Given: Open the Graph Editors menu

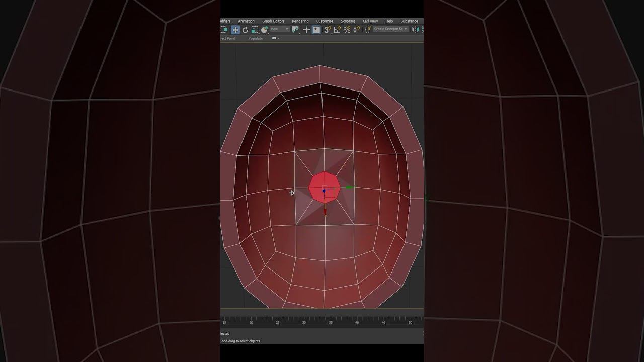Looking at the screenshot, I should click(x=273, y=21).
